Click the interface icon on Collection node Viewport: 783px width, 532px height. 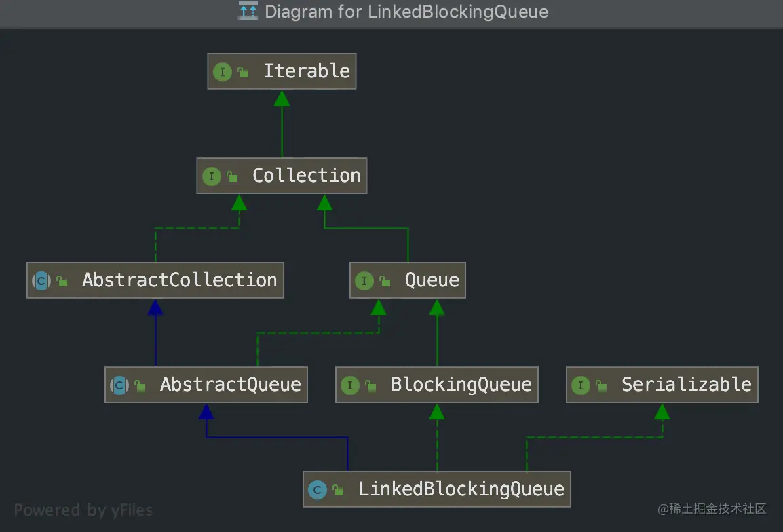tap(212, 176)
